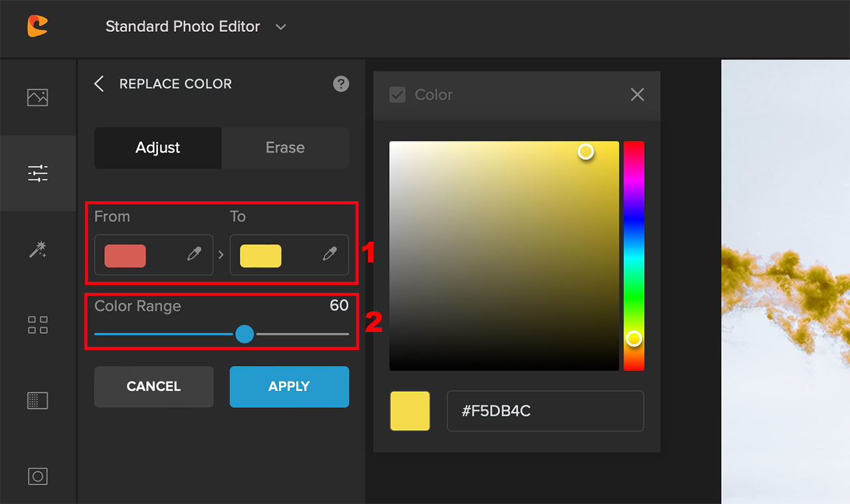The height and width of the screenshot is (504, 850).
Task: Switch to the Adjust tab
Action: [157, 147]
